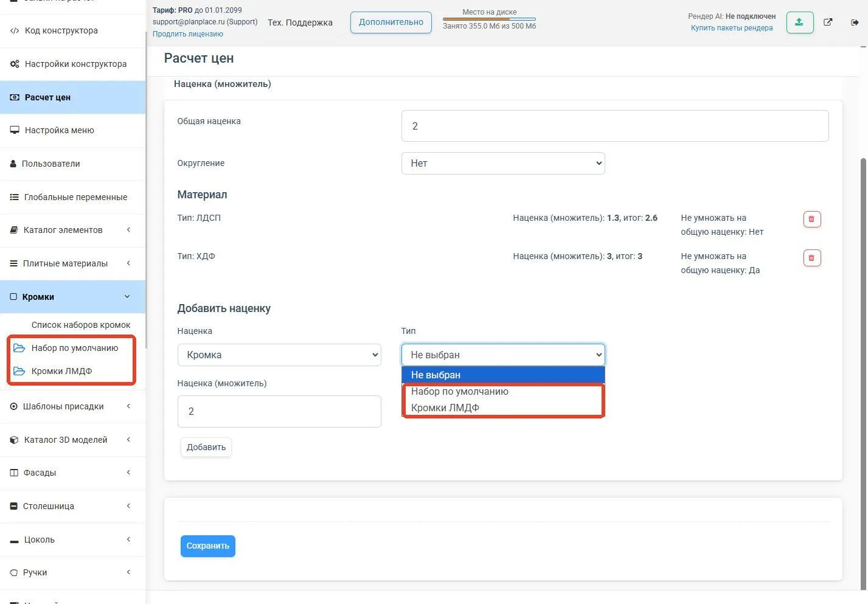Click the Ручки handle icon
This screenshot has width=868, height=604.
[14, 572]
